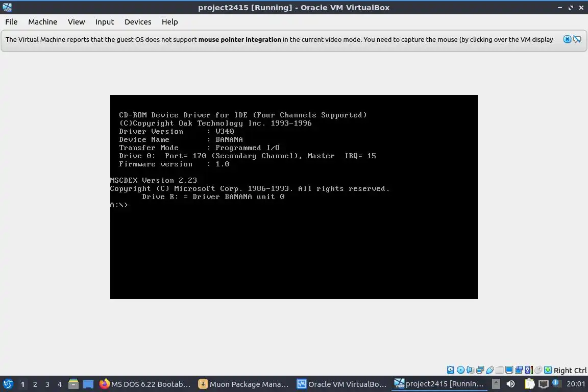Dismiss the mouse integration notification
The height and width of the screenshot is (392, 588).
coord(567,39)
